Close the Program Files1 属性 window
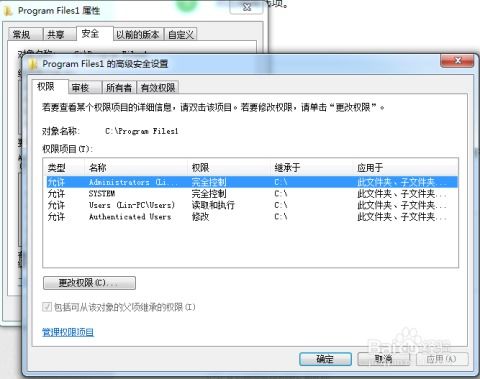This screenshot has width=480, height=379. 247,7
